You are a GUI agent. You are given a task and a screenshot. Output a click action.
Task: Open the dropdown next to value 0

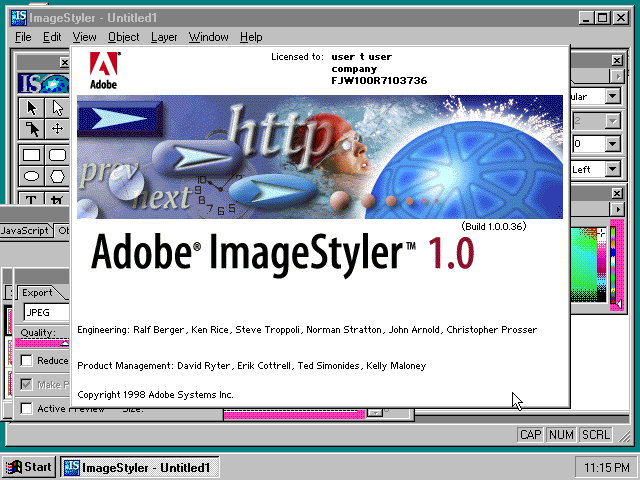612,144
